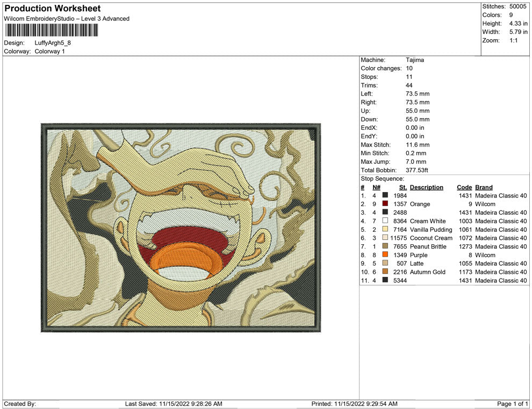Click the Min Stitch value 0.2 mm

click(x=416, y=153)
